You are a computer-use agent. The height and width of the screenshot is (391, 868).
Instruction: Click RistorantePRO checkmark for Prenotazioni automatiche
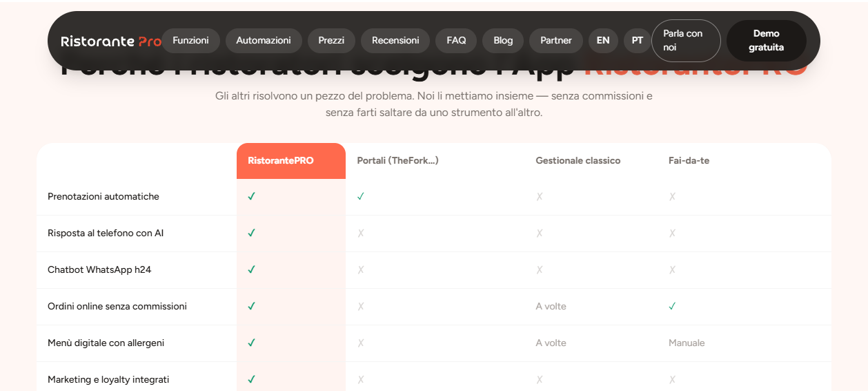point(252,196)
